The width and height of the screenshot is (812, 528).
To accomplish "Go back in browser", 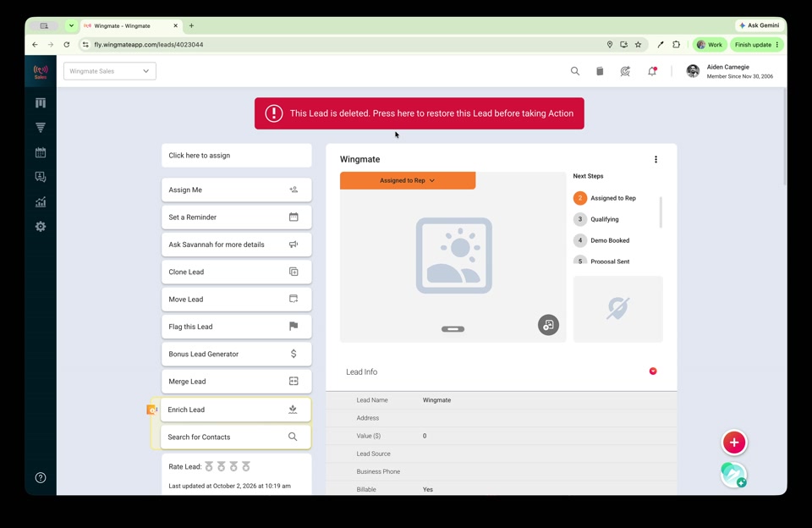I will click(x=35, y=45).
